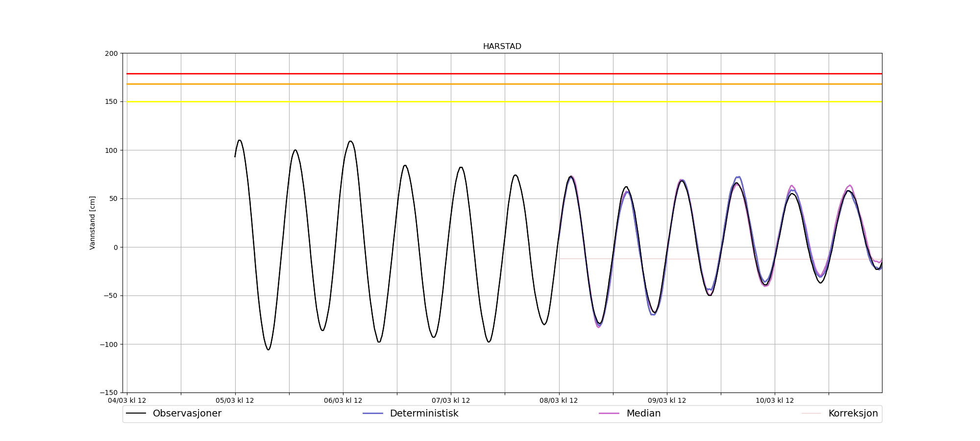980x441 pixels.
Task: Select the 06/03 kl 12 date tick
Action: [x=343, y=400]
